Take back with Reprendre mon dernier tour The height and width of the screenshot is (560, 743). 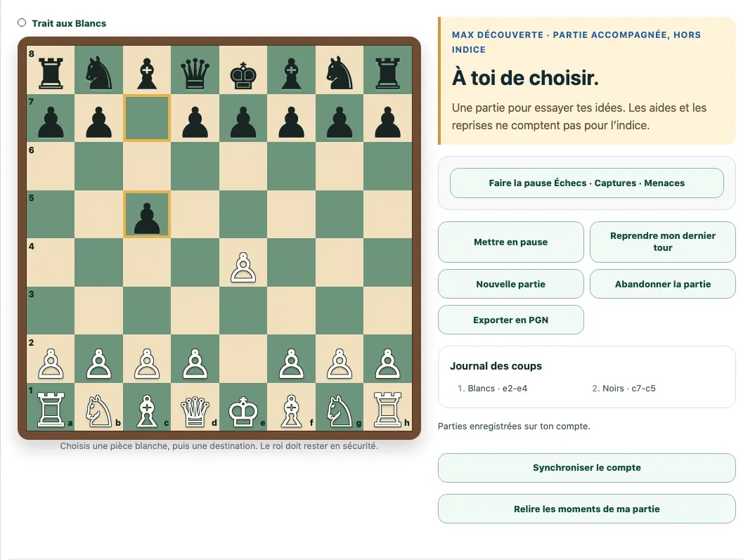[x=662, y=242]
